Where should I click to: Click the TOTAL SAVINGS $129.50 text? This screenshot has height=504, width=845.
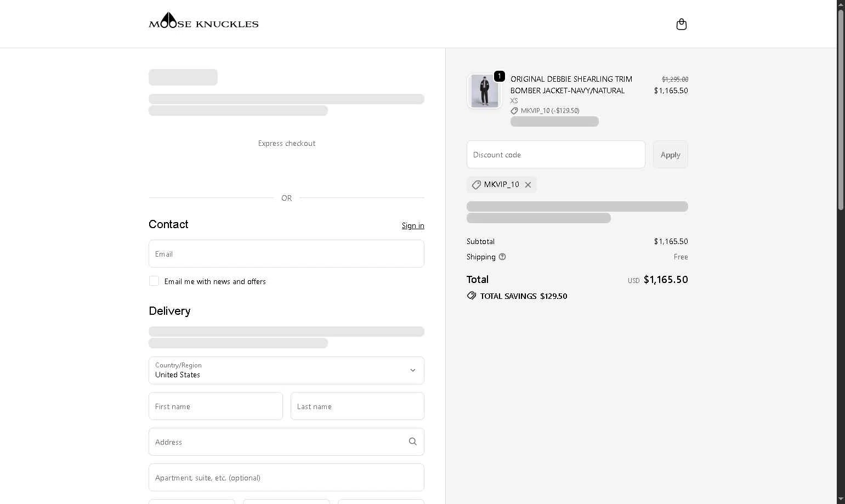point(524,296)
